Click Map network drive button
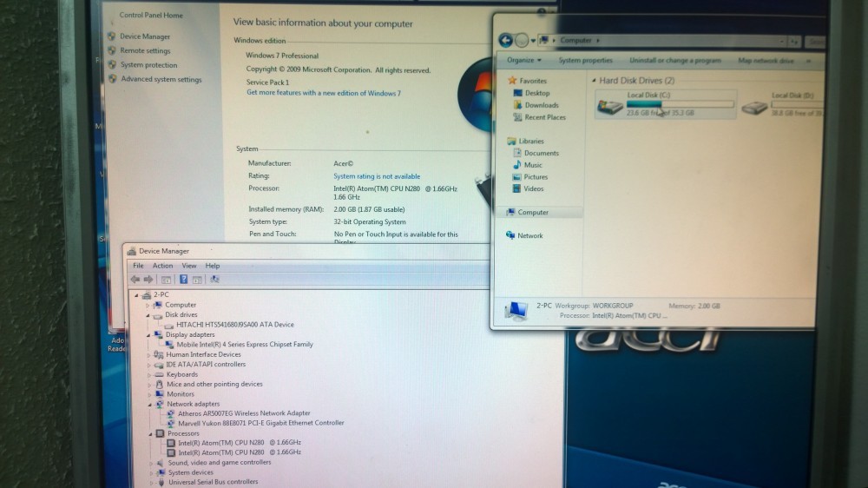This screenshot has height=488, width=868. click(766, 61)
